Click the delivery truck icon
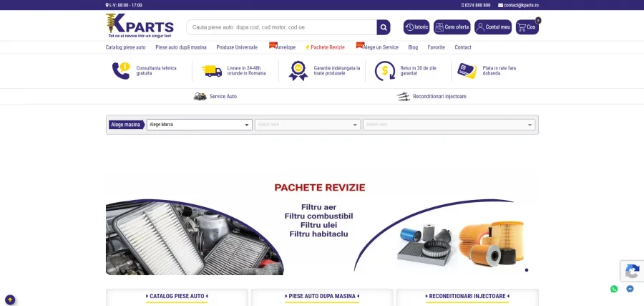 pos(212,71)
